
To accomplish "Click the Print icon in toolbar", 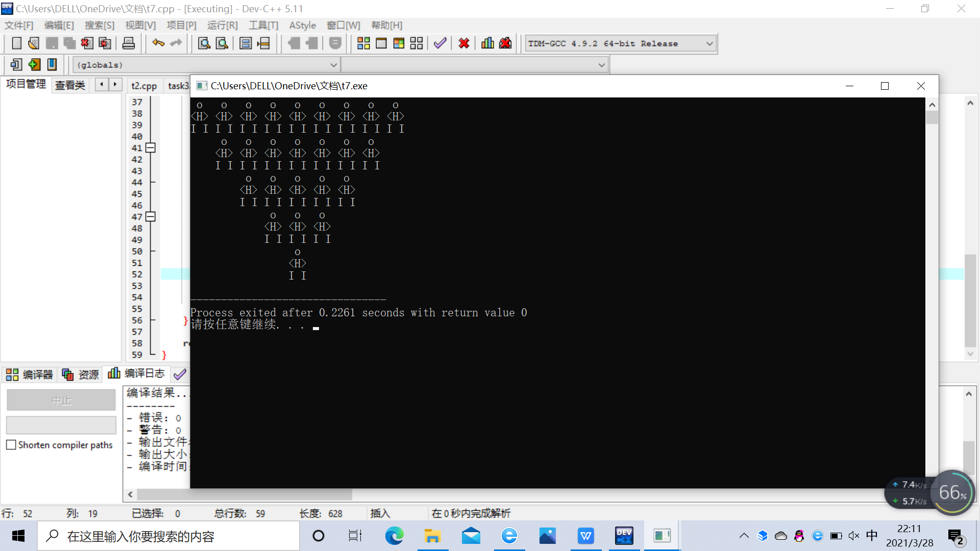I will (x=129, y=43).
